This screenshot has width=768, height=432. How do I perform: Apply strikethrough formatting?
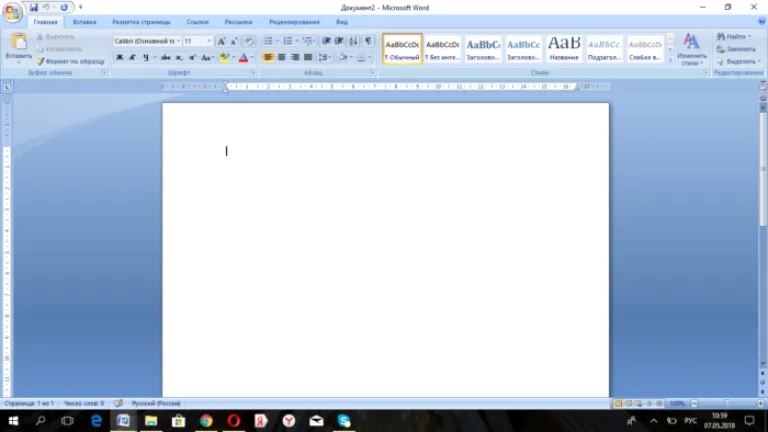pos(166,57)
